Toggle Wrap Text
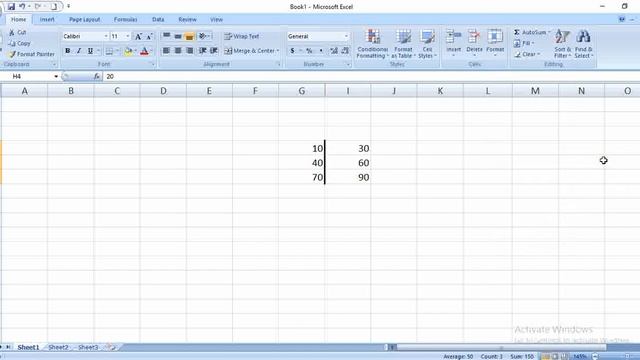The width and height of the screenshot is (640, 360). click(242, 36)
